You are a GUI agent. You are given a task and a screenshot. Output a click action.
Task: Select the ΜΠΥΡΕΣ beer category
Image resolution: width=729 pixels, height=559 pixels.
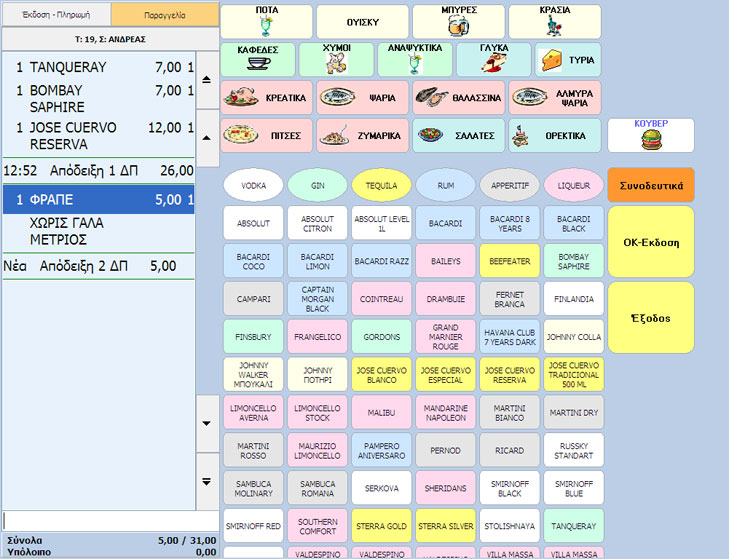point(457,21)
